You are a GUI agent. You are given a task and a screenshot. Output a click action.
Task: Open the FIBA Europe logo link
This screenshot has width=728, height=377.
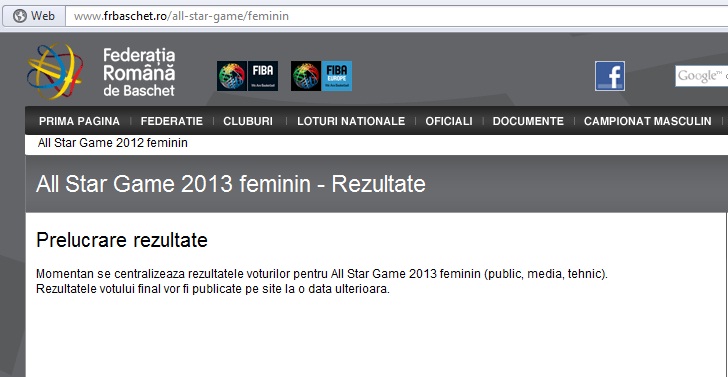tap(321, 76)
